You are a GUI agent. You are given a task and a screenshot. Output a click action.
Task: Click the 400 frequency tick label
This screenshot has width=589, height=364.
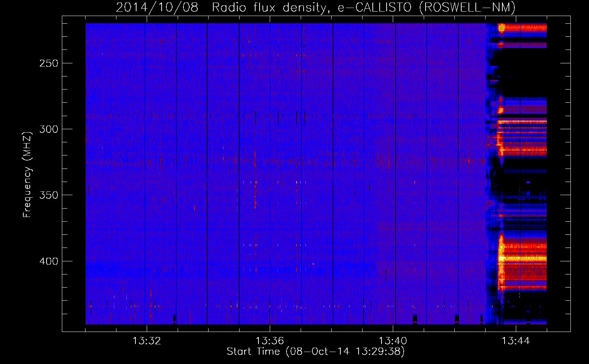tap(49, 261)
